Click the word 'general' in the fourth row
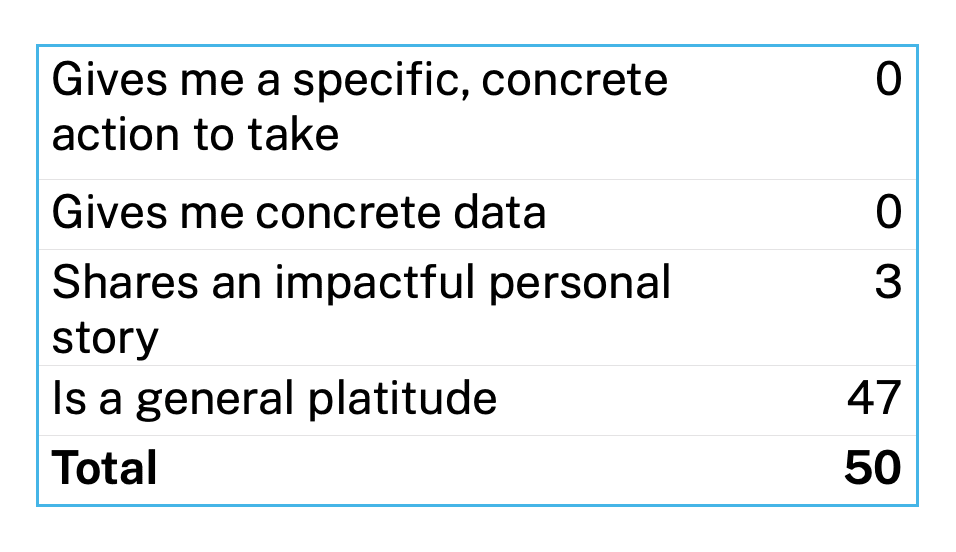Screen dimensions: 956x552 (x=215, y=401)
